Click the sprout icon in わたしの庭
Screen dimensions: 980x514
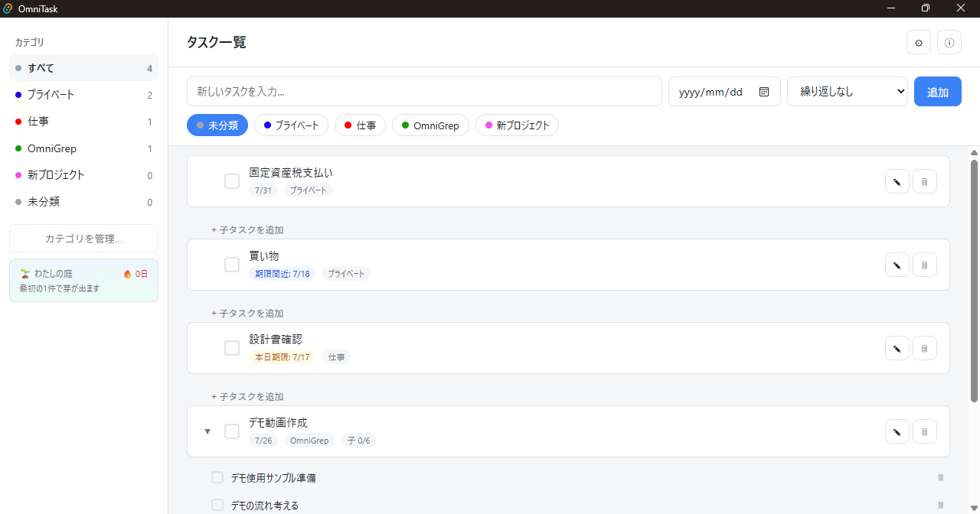click(24, 273)
